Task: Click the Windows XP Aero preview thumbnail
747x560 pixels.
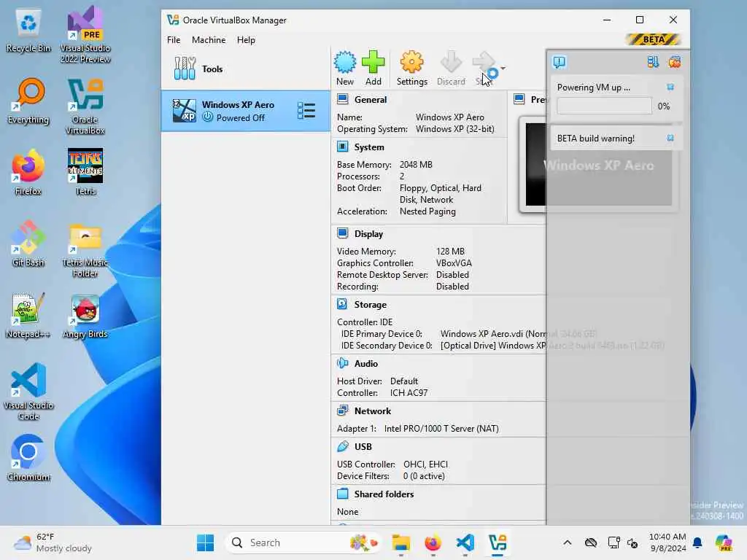Action: coord(598,165)
